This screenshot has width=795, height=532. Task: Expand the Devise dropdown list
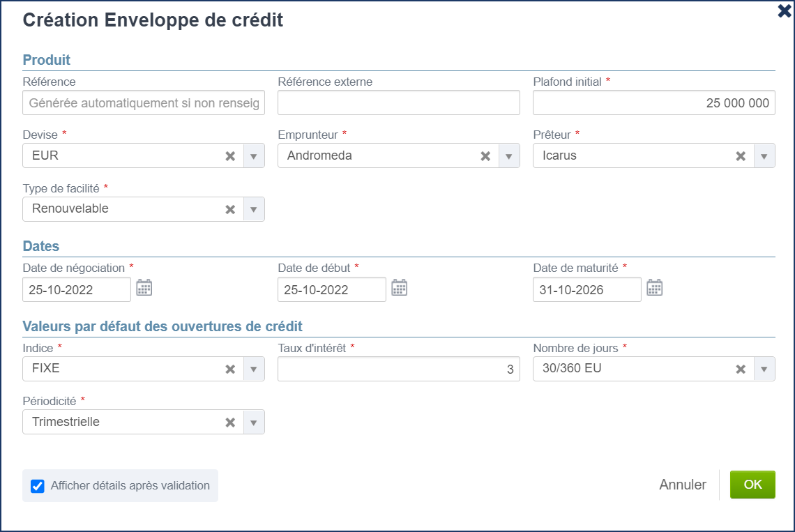[x=254, y=156]
